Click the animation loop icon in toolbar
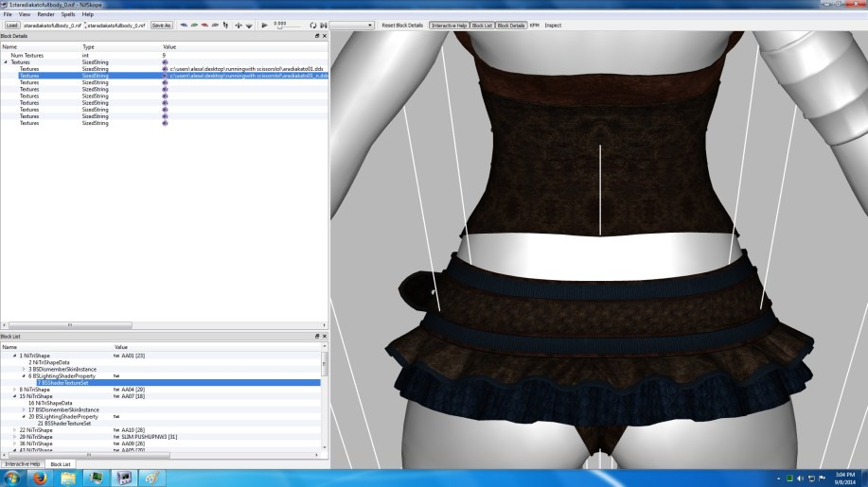This screenshot has height=487, width=868. coord(312,25)
